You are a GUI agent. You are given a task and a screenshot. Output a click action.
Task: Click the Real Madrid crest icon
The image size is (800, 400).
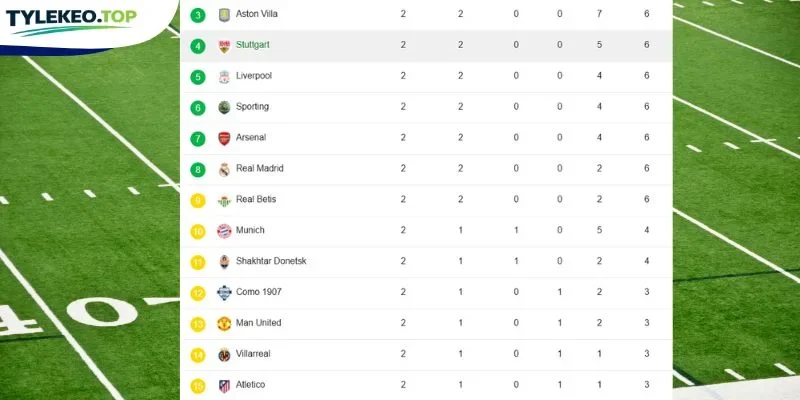[x=224, y=169]
